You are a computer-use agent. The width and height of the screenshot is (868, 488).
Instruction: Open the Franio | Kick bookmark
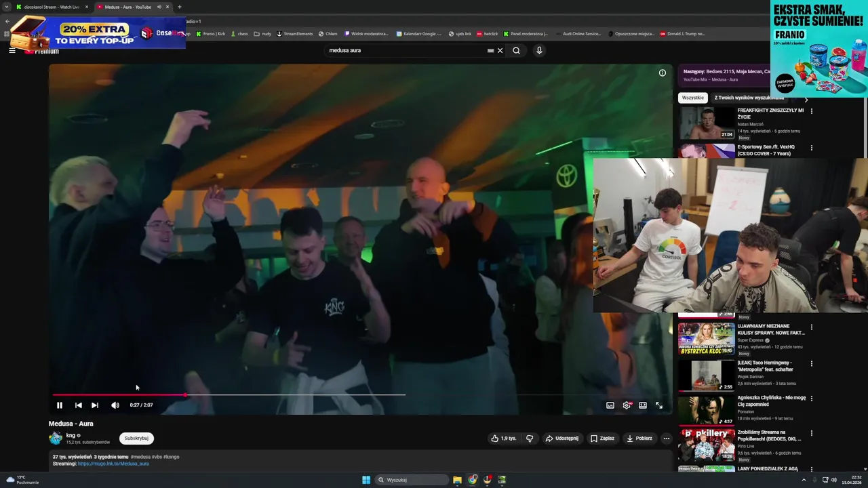tap(211, 34)
